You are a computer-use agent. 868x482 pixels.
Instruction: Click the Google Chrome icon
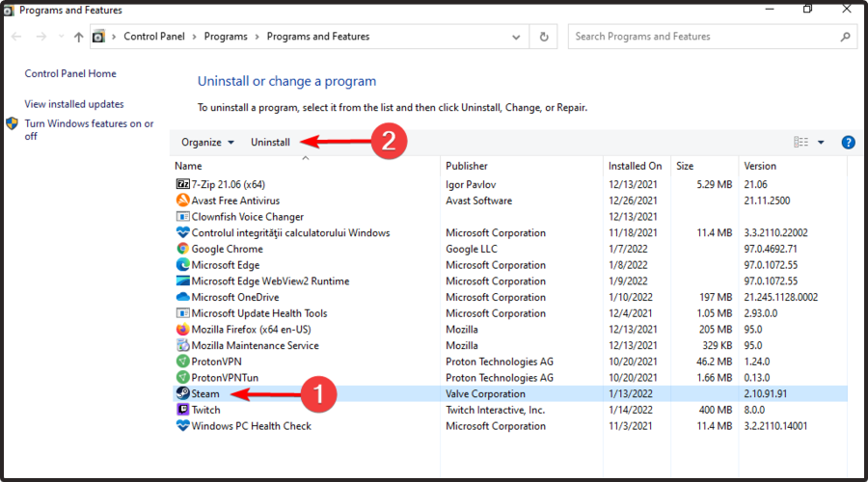pos(182,249)
